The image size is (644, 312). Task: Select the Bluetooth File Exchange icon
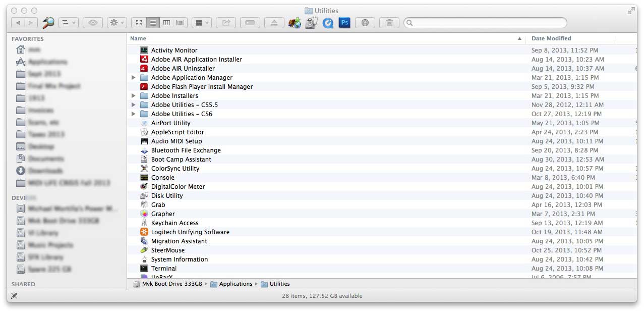click(144, 150)
